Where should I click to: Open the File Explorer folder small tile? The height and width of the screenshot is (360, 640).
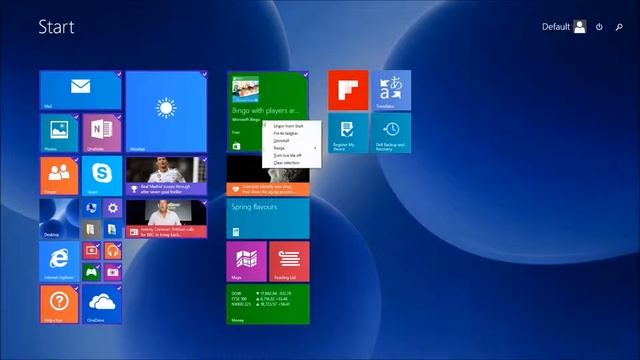point(91,229)
